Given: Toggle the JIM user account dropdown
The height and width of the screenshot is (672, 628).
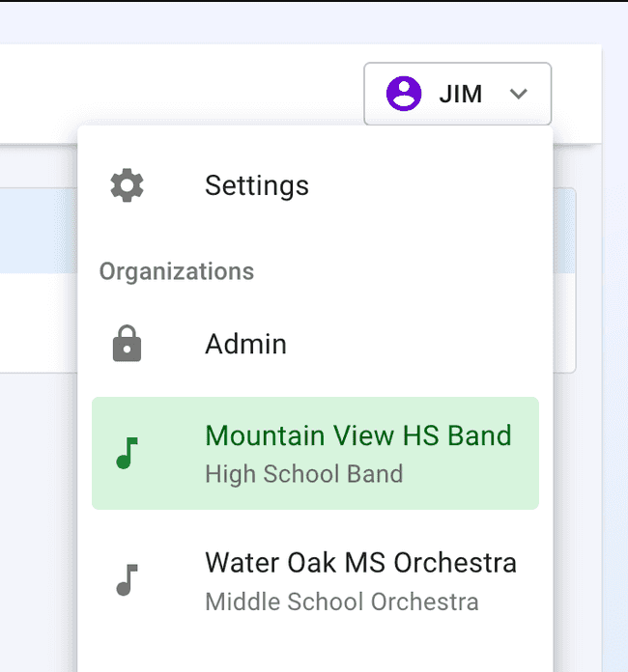Looking at the screenshot, I should 457,94.
